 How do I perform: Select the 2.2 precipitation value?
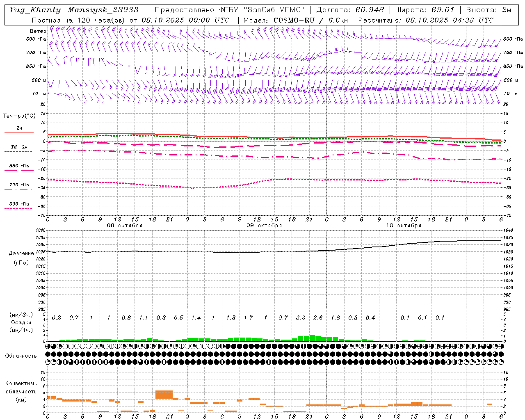coord(301,318)
